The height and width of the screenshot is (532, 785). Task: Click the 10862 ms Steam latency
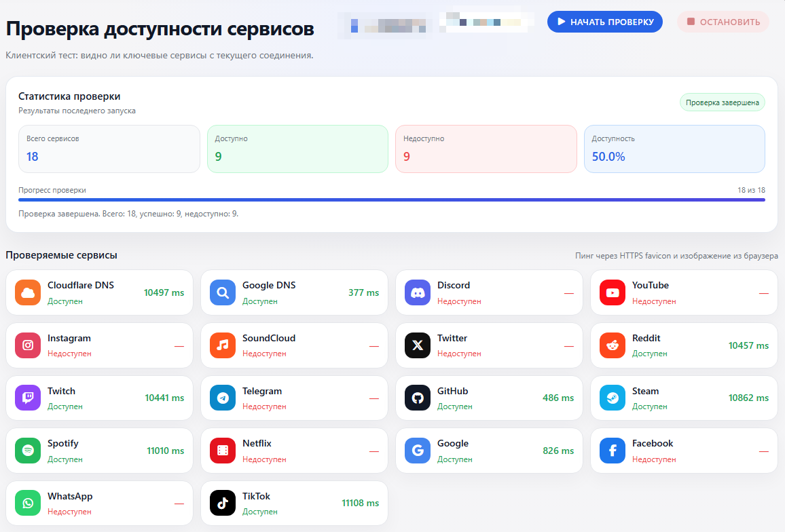[748, 398]
